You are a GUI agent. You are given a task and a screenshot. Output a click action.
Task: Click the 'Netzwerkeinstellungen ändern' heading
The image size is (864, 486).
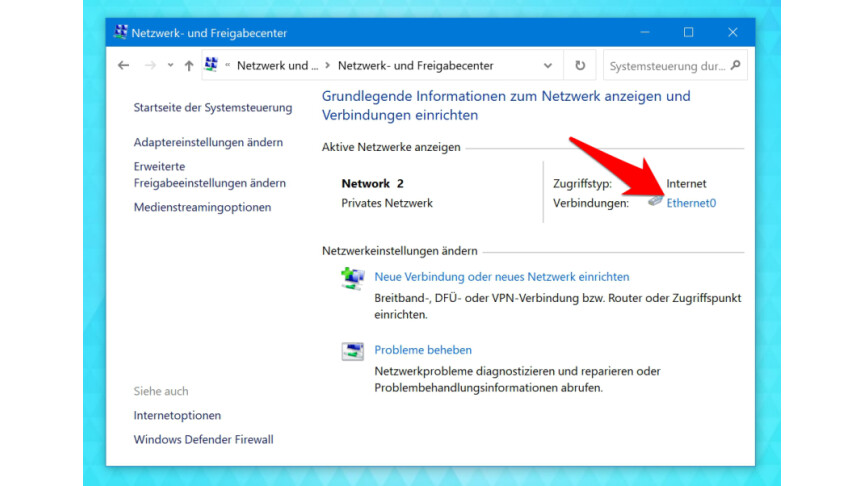tap(399, 251)
